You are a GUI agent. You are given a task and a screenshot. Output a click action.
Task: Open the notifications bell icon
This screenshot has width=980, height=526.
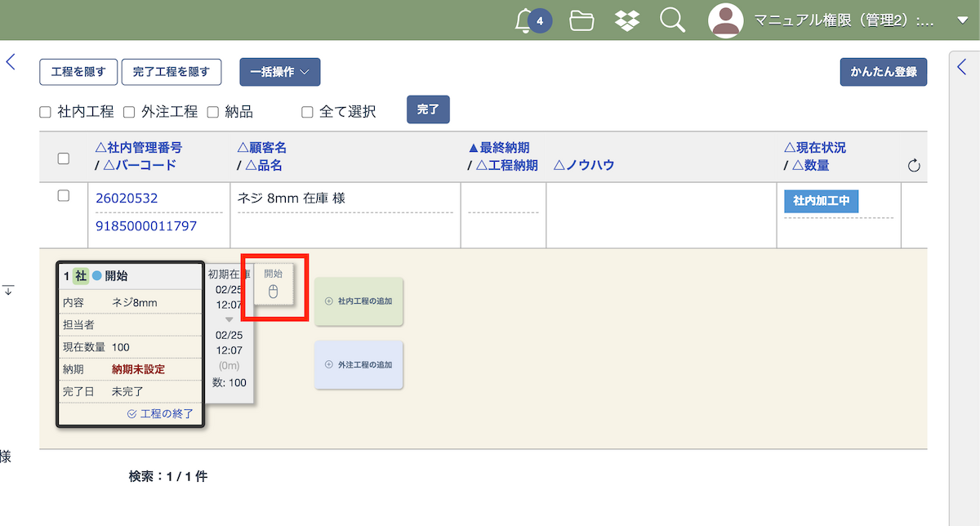coord(524,20)
